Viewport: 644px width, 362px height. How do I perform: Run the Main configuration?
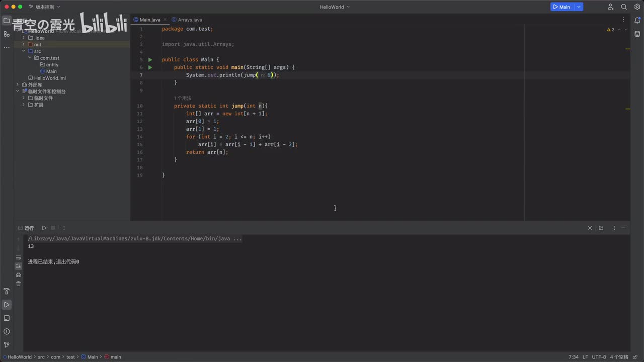pyautogui.click(x=561, y=7)
